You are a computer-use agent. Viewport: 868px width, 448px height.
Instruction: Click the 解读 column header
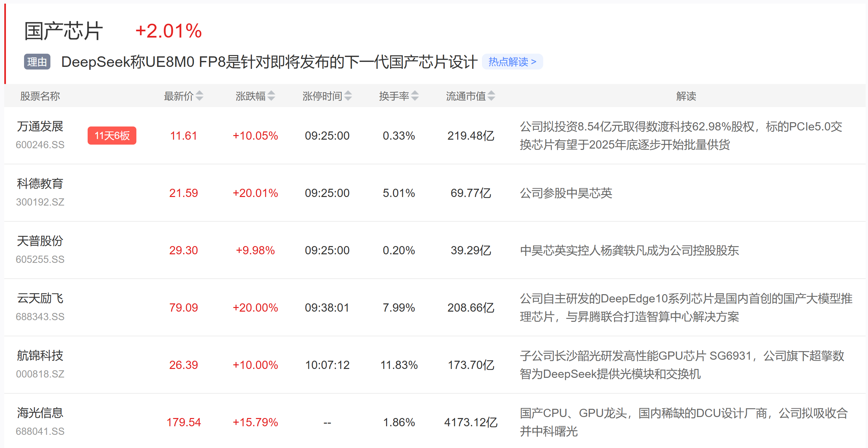coord(686,96)
